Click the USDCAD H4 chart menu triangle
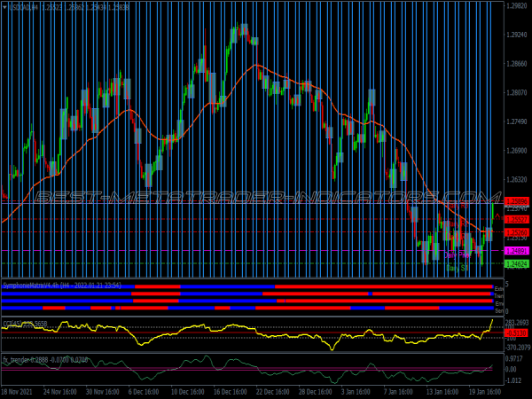 point(4,6)
